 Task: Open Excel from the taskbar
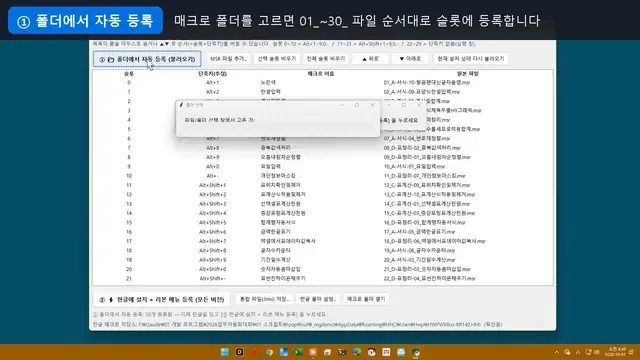click(x=298, y=352)
